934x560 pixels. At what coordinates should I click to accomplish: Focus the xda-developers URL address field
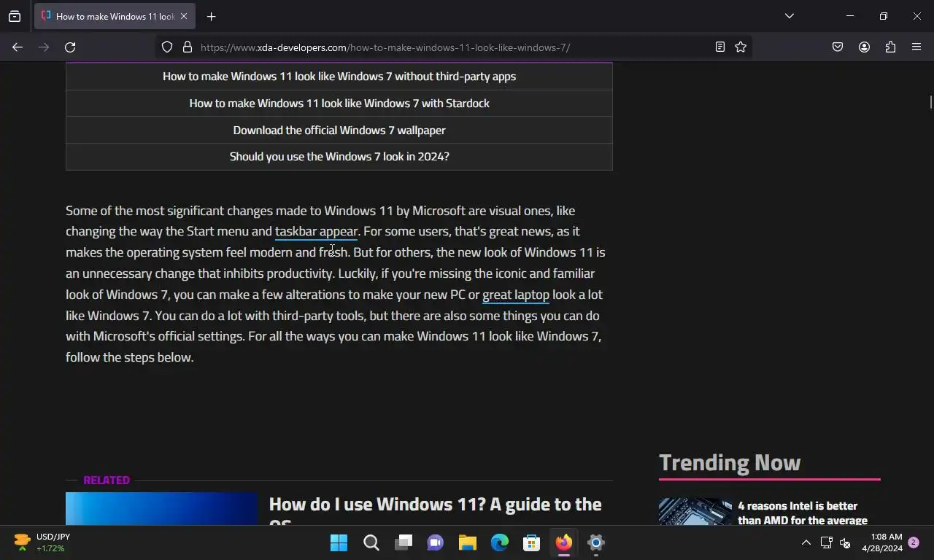pyautogui.click(x=452, y=47)
